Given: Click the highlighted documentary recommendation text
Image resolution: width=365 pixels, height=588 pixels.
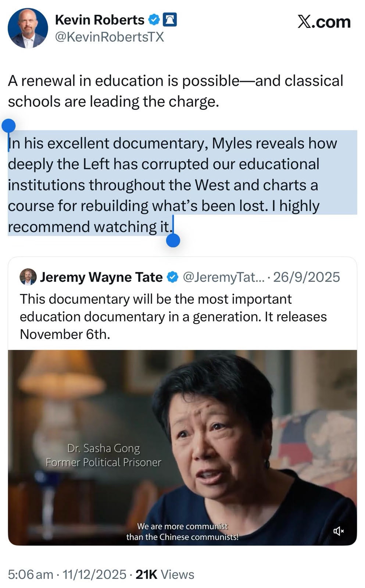Looking at the screenshot, I should click(172, 185).
